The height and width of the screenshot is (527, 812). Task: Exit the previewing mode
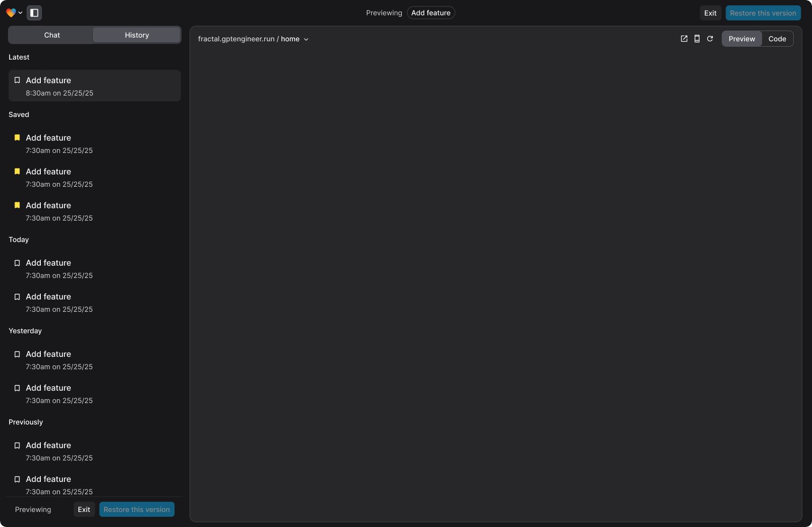[710, 12]
